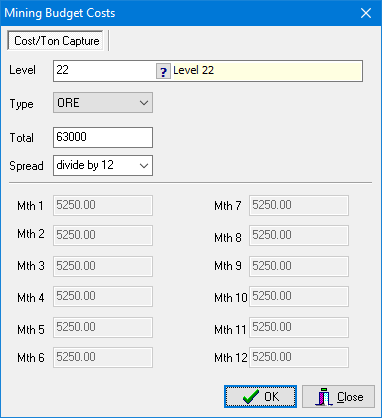This screenshot has width=382, height=418.
Task: Click the Level 22 description box
Action: click(267, 71)
